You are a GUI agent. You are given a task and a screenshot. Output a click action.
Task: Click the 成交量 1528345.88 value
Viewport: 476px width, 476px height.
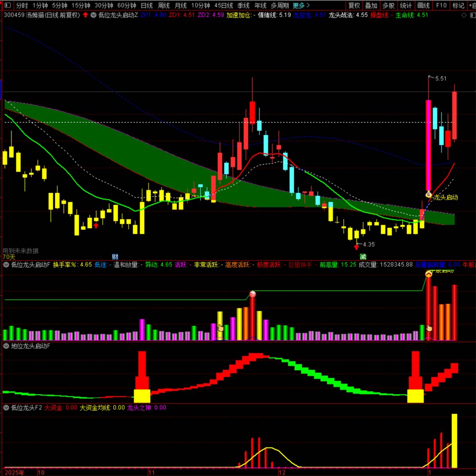point(386,265)
